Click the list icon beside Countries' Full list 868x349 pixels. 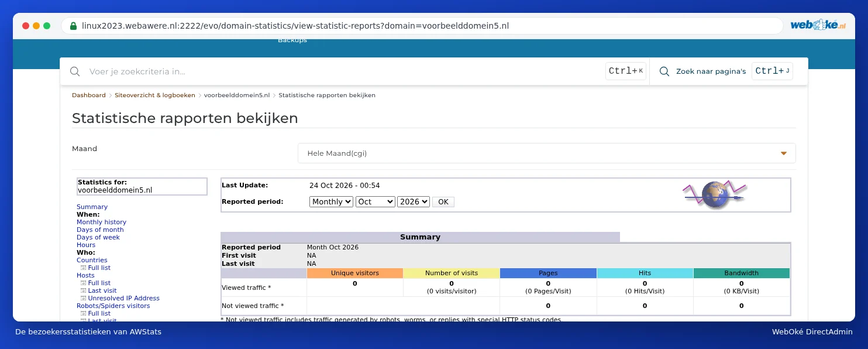[x=83, y=268]
